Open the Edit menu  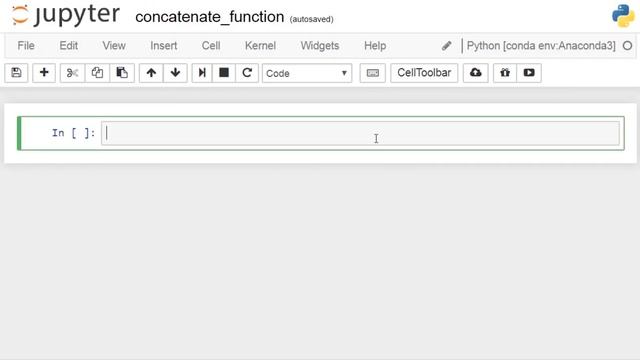pyautogui.click(x=69, y=46)
